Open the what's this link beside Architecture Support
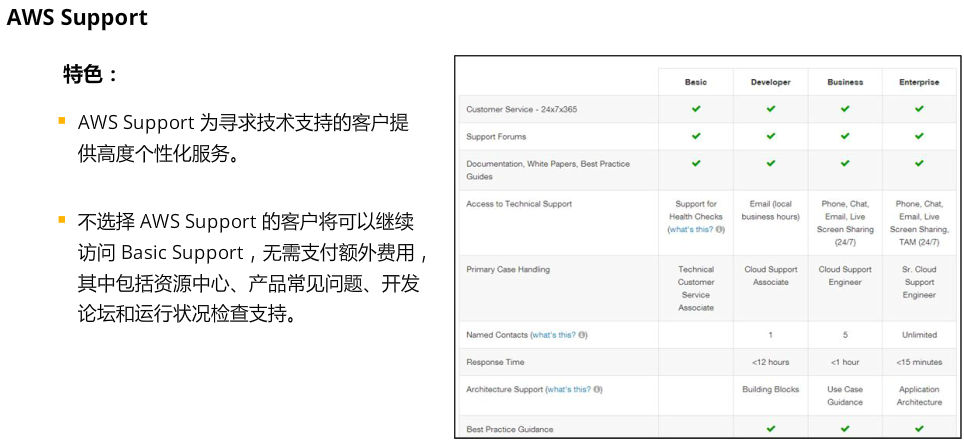 click(569, 389)
